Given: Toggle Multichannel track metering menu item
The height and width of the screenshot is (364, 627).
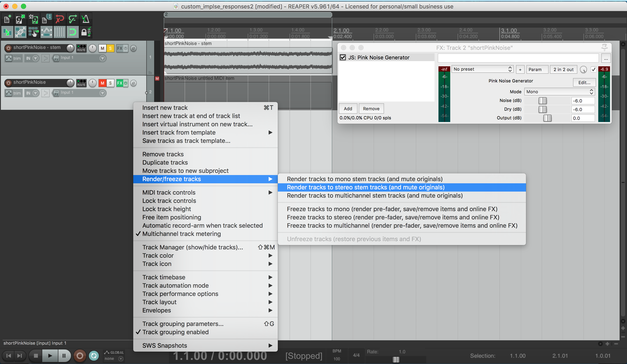Looking at the screenshot, I should [205, 234].
